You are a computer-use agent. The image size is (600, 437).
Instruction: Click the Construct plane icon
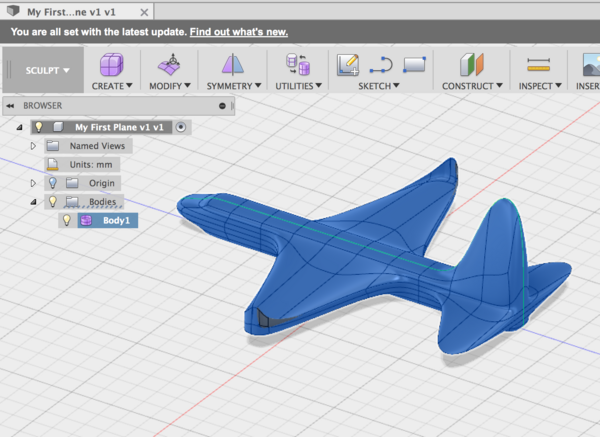click(x=472, y=65)
